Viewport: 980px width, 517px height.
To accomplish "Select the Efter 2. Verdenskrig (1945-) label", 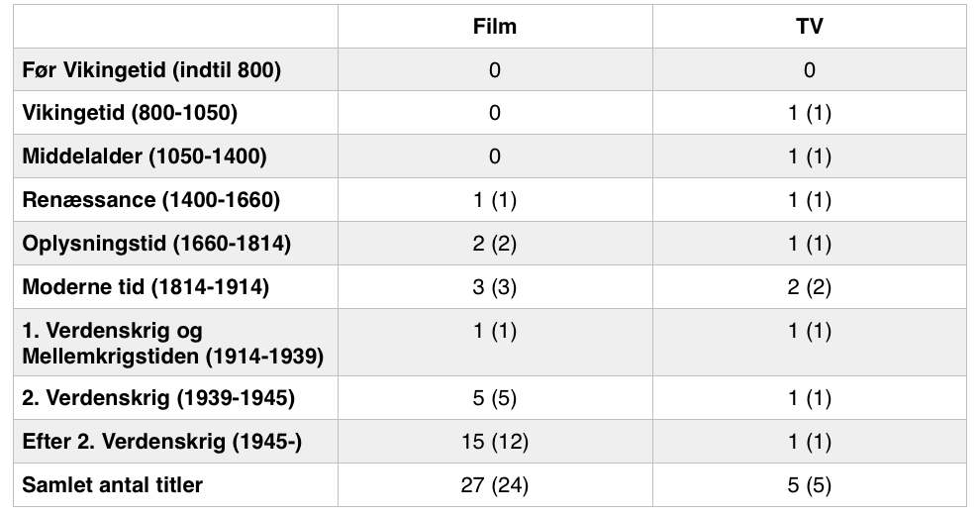I will [x=162, y=442].
